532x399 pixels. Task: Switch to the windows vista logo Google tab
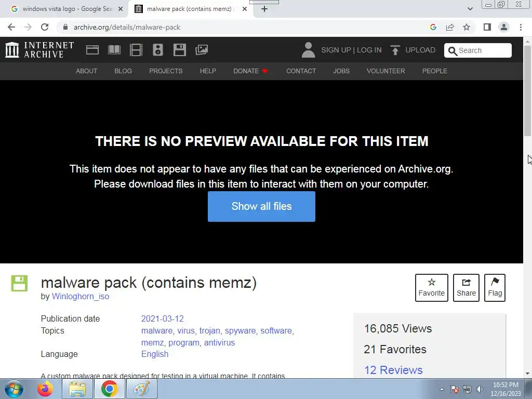tap(64, 9)
